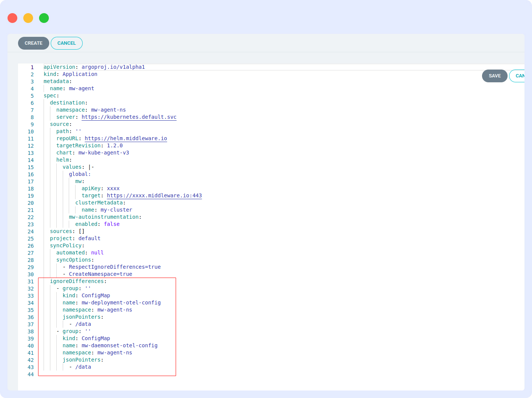The image size is (532, 398).
Task: Click the highlighted ignoreDifferences block
Action: coord(107,327)
